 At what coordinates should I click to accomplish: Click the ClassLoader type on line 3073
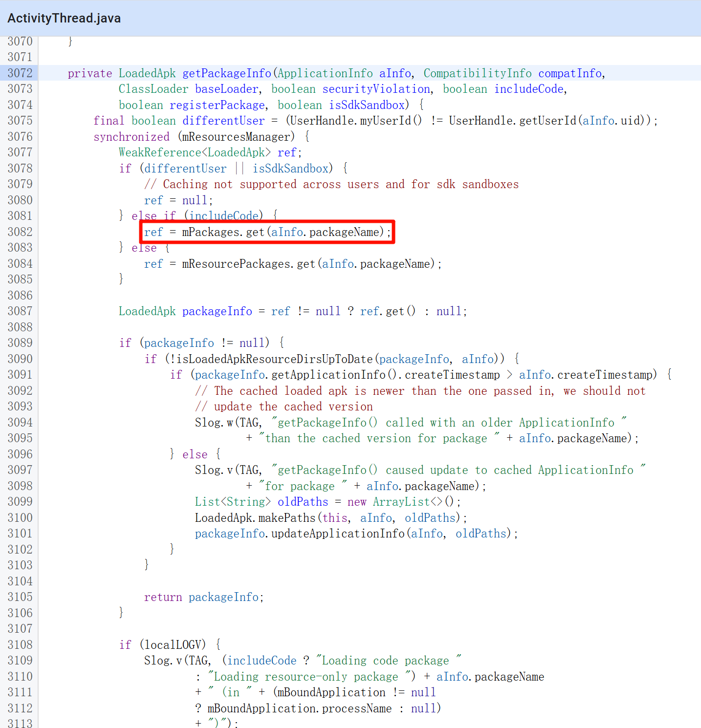click(x=153, y=89)
